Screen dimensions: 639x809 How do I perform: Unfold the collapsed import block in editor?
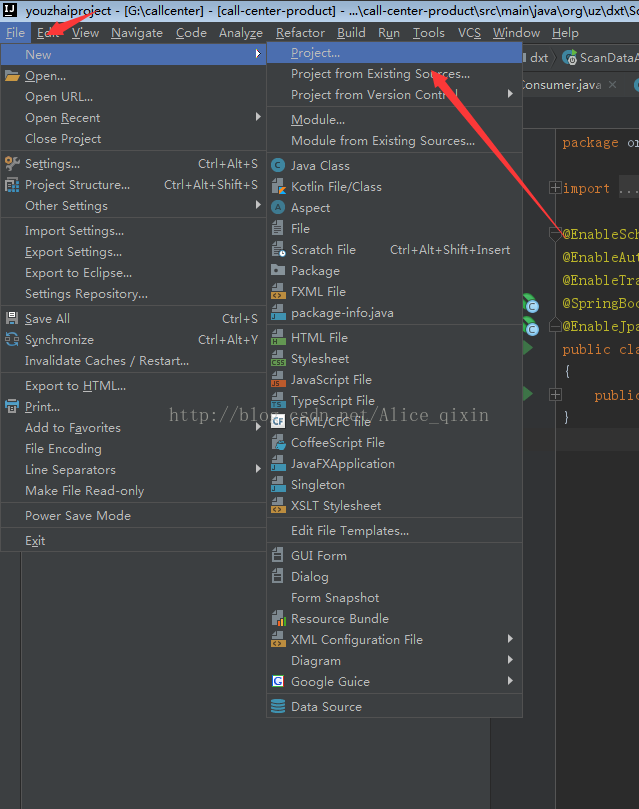(555, 187)
